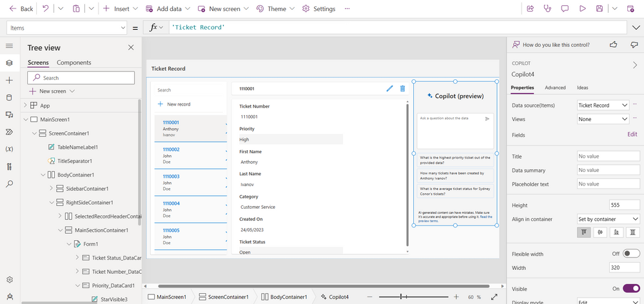Open the App checker stethoscope icon
The height and width of the screenshot is (304, 644).
tap(547, 8)
